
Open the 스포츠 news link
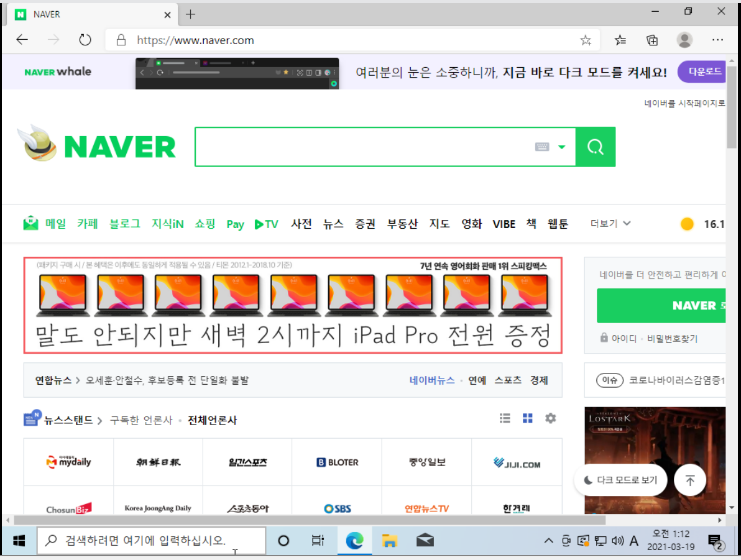pos(508,380)
